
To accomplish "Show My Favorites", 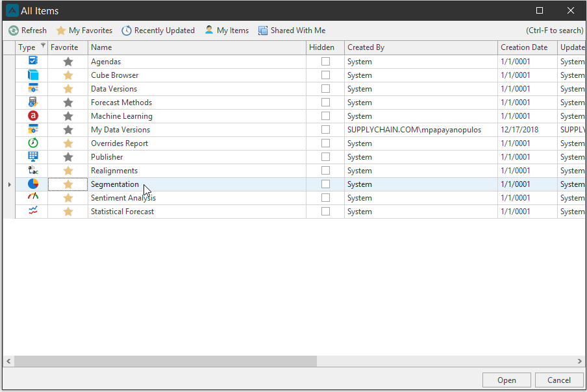I will pos(84,31).
